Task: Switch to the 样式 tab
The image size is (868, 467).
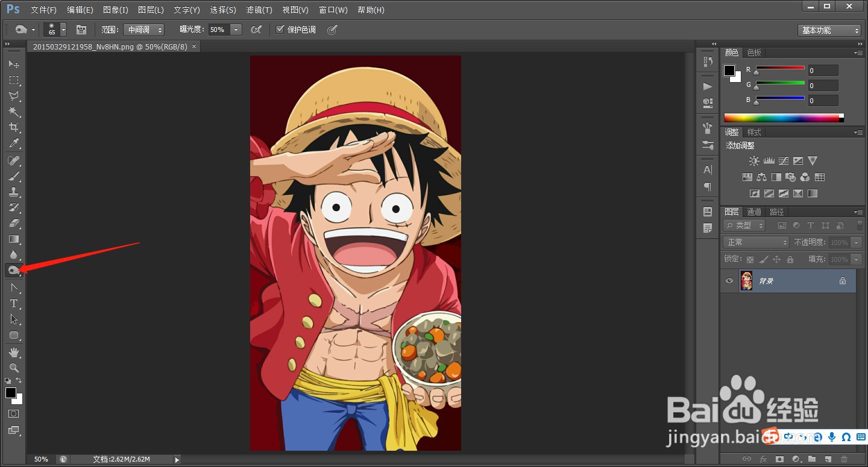Action: (754, 132)
